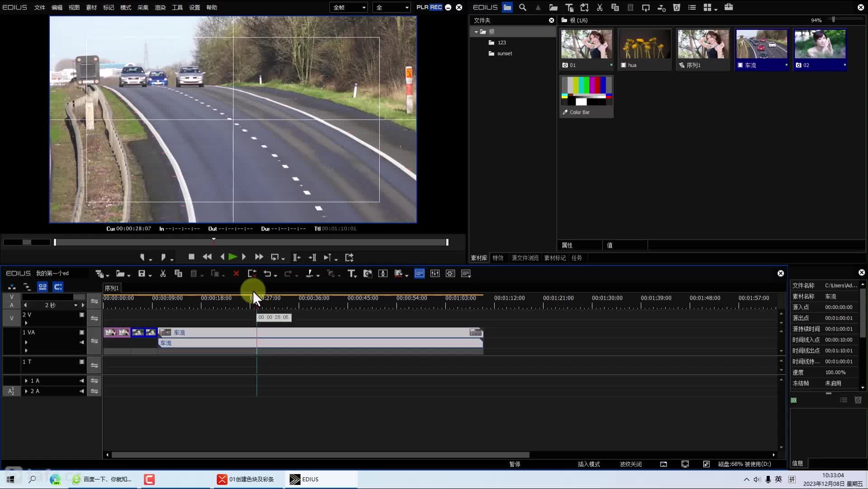Image resolution: width=868 pixels, height=489 pixels.
Task: Click the bin toolbox tools icon
Action: point(729,7)
